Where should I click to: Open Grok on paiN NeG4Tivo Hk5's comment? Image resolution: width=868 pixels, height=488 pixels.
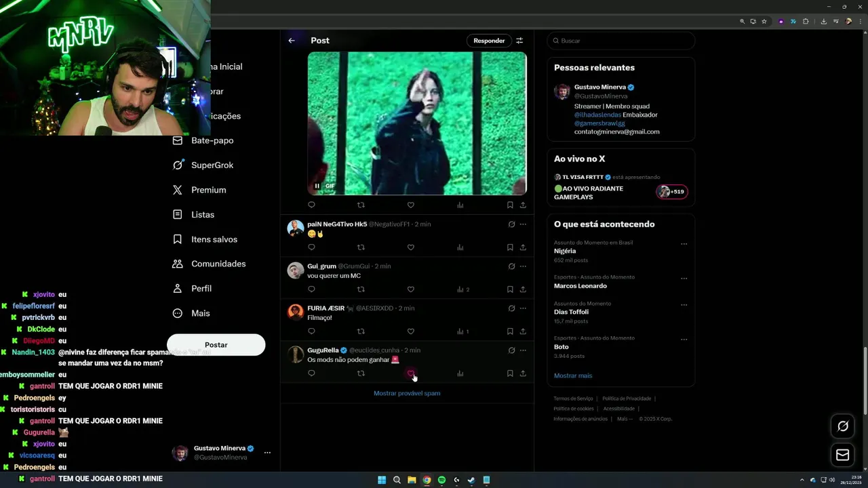point(511,224)
